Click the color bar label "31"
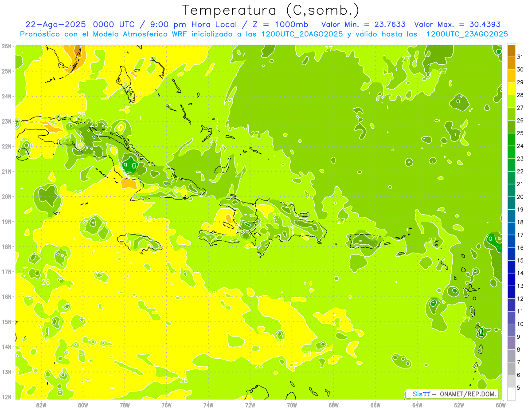 tap(520, 57)
